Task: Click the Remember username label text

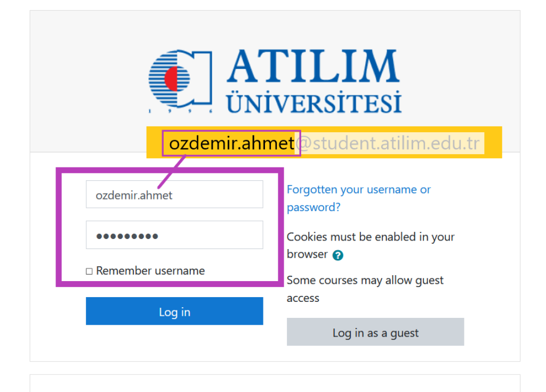Action: tap(150, 271)
